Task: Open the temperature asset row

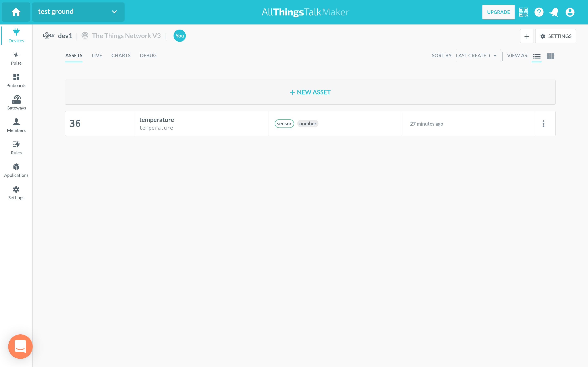Action: click(201, 124)
